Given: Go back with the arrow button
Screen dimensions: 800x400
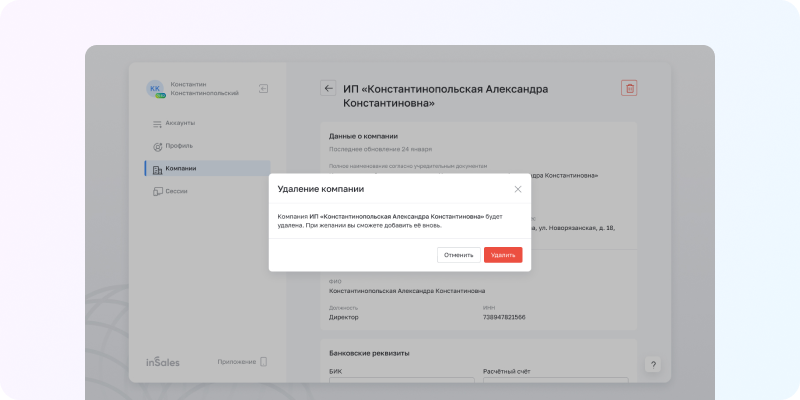Looking at the screenshot, I should point(328,88).
